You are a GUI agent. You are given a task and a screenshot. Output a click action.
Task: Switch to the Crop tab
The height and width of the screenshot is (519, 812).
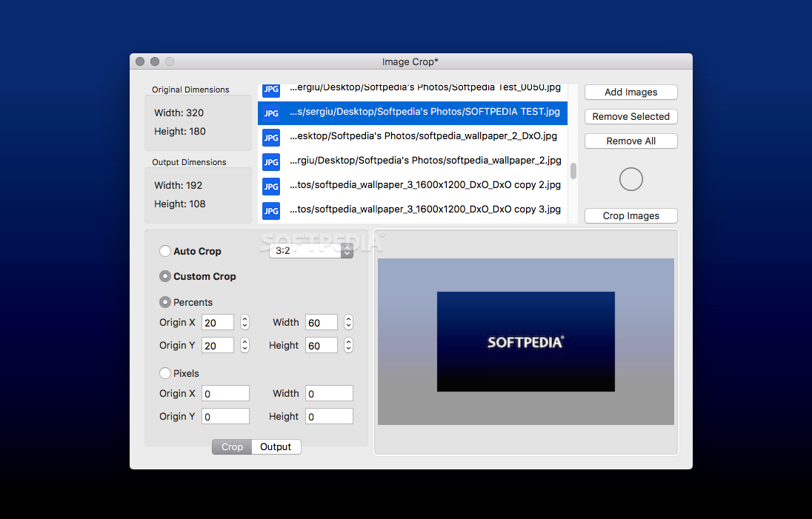click(232, 446)
